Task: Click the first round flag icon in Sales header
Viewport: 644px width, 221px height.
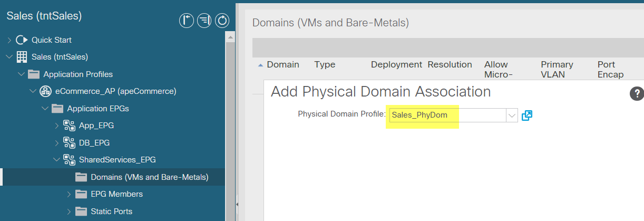Action: click(x=187, y=21)
